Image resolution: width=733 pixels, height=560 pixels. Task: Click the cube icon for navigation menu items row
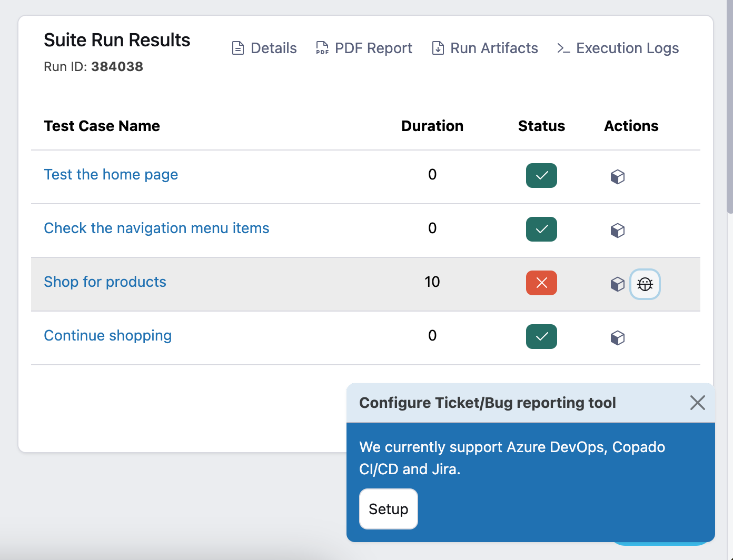tap(617, 230)
